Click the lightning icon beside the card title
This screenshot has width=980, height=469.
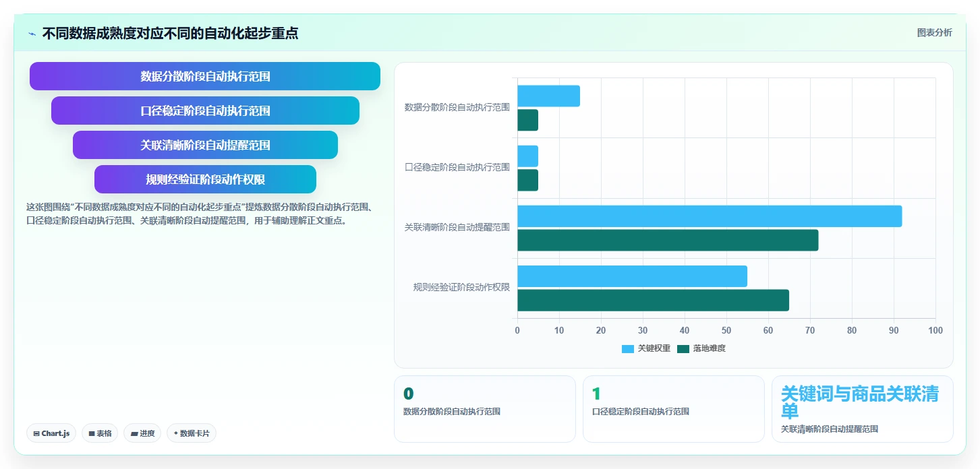(x=32, y=33)
